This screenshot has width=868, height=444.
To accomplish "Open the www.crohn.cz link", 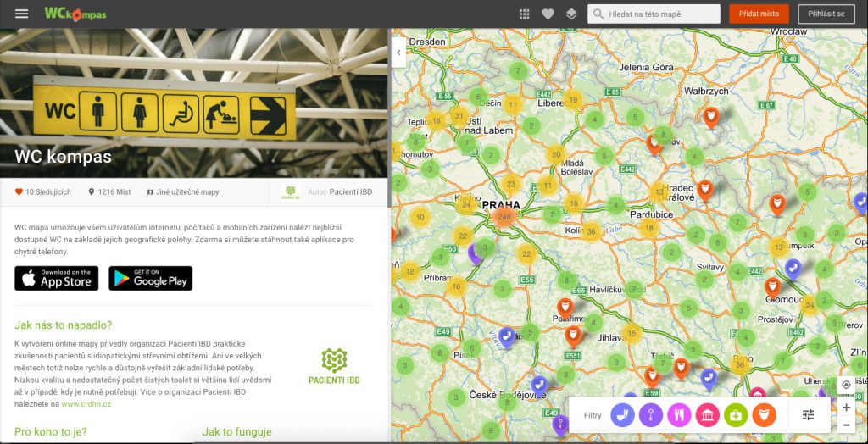I will pyautogui.click(x=86, y=404).
